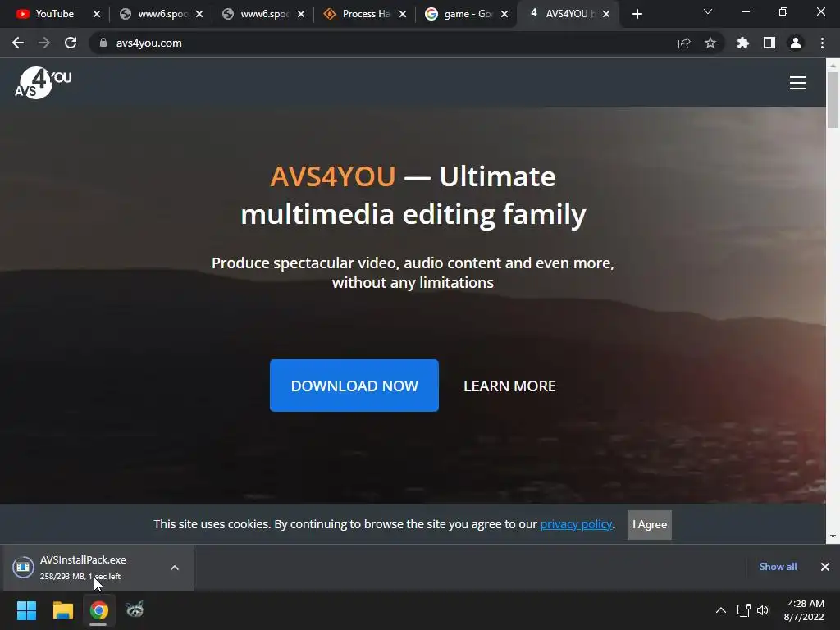Click the address bar URL
Image resolution: width=840 pixels, height=630 pixels.
click(x=149, y=43)
